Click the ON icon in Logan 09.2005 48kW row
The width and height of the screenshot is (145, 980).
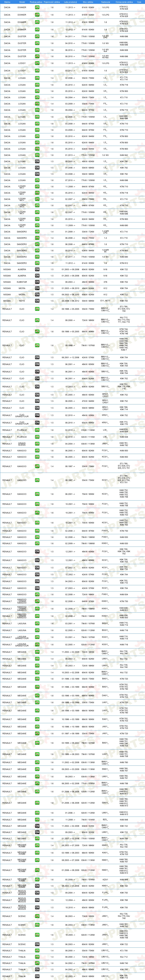(37, 161)
